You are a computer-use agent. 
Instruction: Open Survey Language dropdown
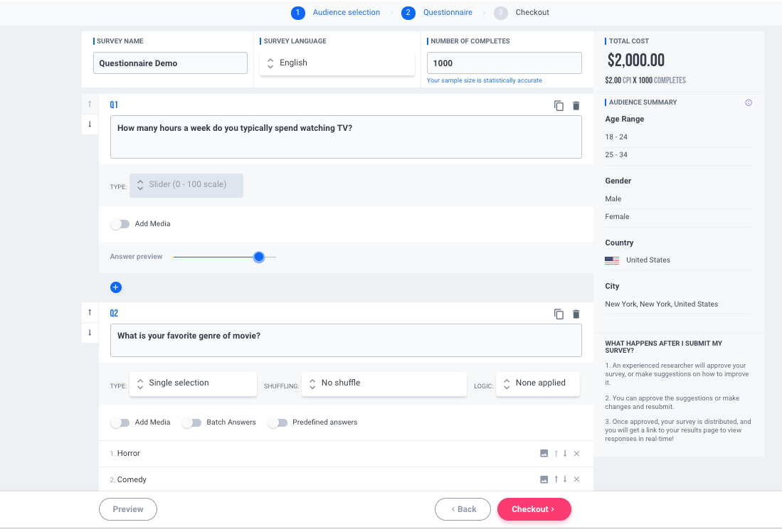[337, 63]
